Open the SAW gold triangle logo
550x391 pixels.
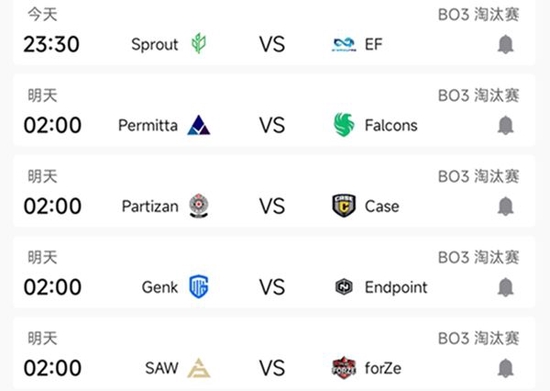pos(199,368)
